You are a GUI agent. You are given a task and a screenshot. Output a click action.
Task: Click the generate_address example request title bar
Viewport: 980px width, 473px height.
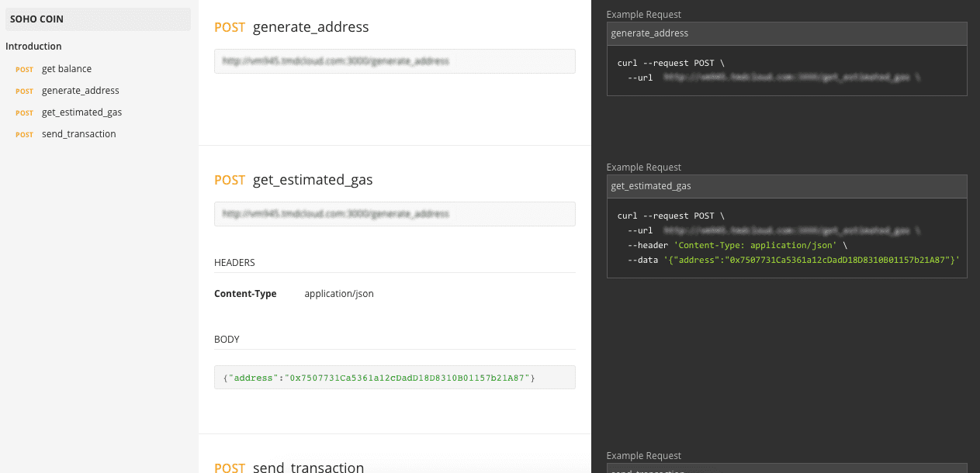pos(786,33)
